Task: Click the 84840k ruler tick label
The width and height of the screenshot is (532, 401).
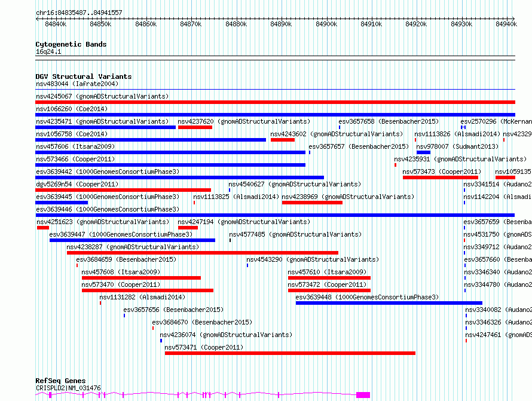Action: pyautogui.click(x=56, y=24)
